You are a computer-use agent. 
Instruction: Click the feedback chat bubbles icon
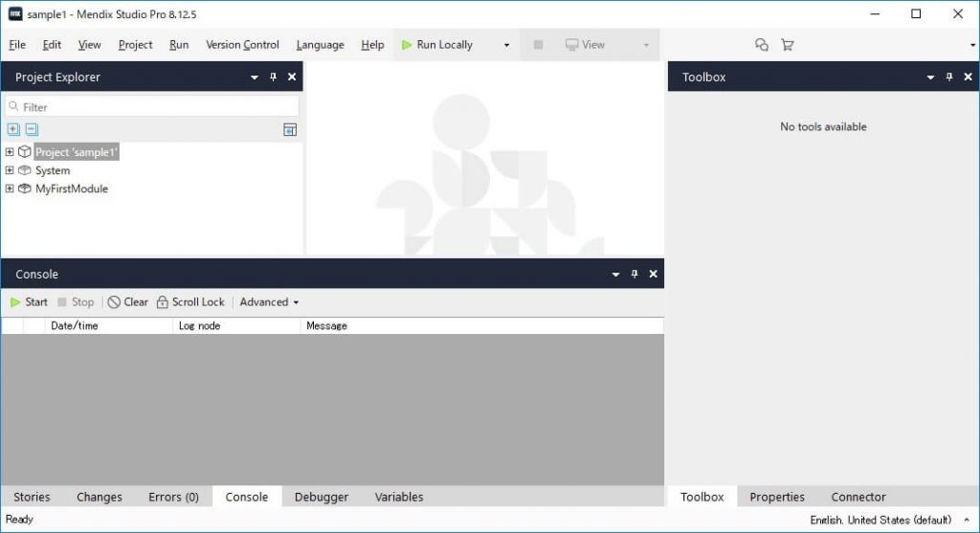click(x=762, y=45)
